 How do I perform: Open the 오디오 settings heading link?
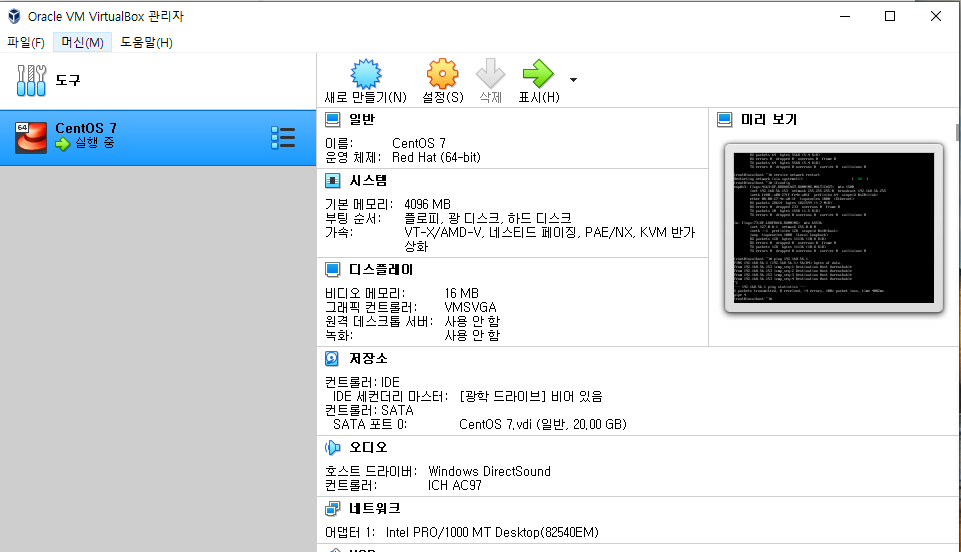[368, 447]
